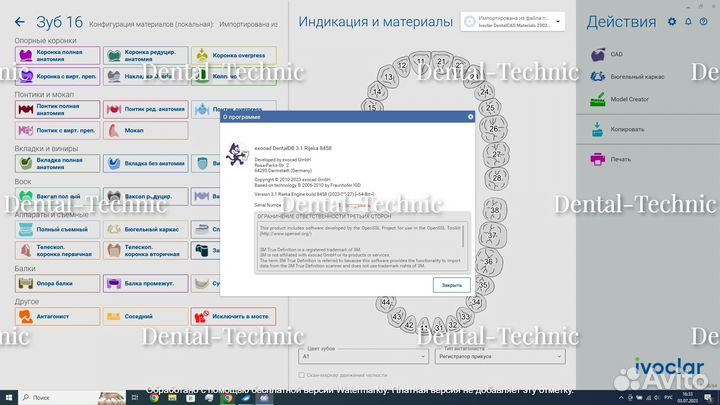Viewport: 720px width, 405px height.
Task: Select tooth 25 on the dental chart
Action: tap(490, 108)
